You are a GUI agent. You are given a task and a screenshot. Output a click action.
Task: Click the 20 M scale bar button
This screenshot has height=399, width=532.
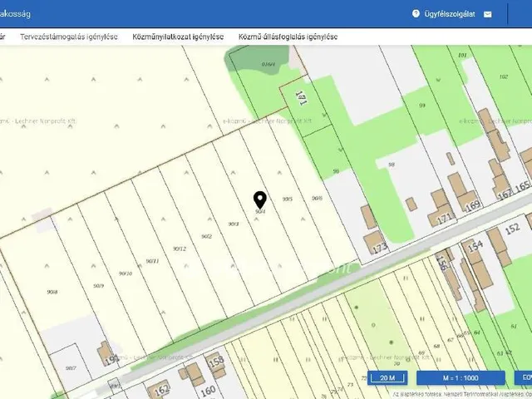point(387,378)
